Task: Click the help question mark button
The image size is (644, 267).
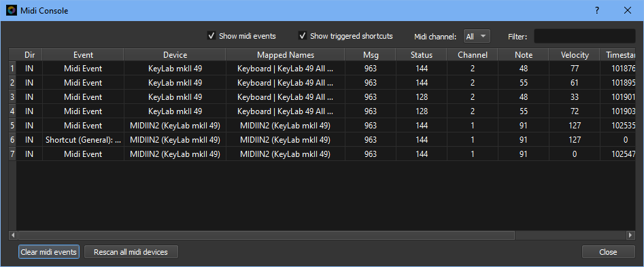Action: point(597,11)
